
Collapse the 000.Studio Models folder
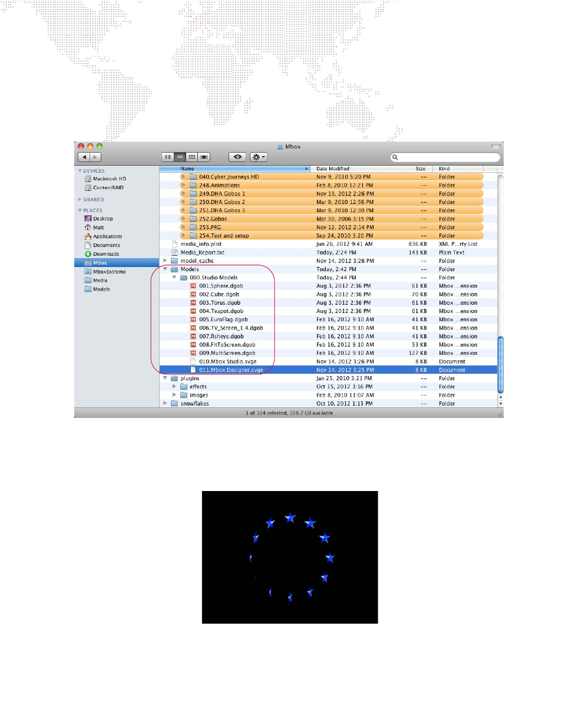pyautogui.click(x=174, y=277)
